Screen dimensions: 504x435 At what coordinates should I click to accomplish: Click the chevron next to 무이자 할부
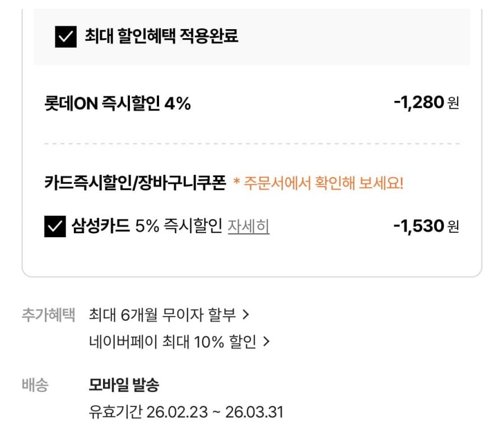245,315
